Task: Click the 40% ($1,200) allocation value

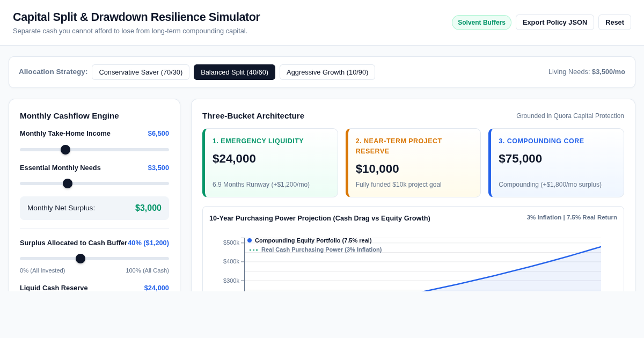Action: 148,243
